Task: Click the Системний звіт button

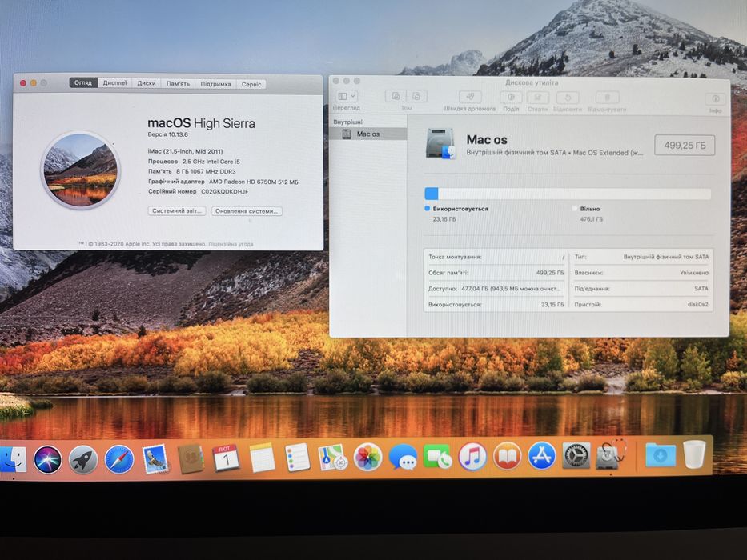Action: coord(177,210)
